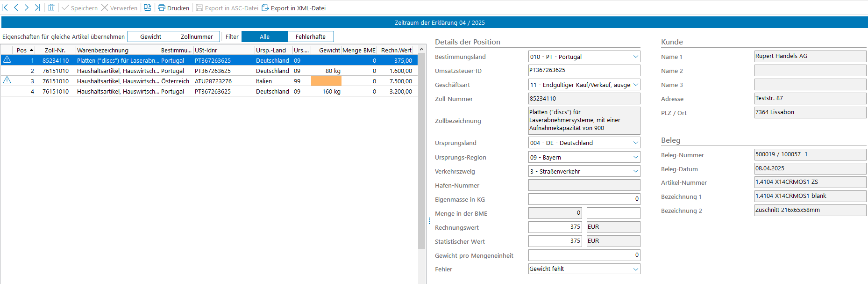Select the Alle filter option
This screenshot has width=868, height=284.
[264, 36]
